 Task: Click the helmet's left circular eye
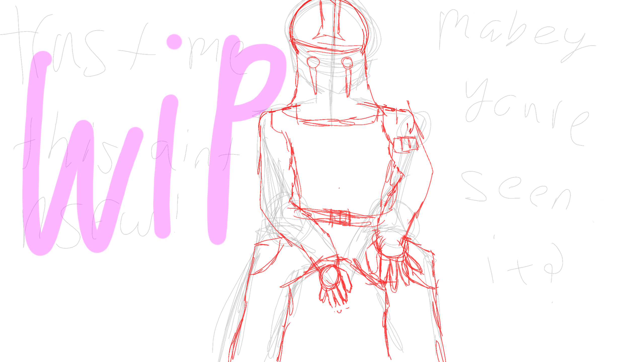[x=313, y=62]
